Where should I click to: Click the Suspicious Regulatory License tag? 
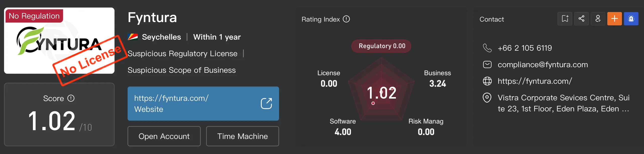pos(182,53)
